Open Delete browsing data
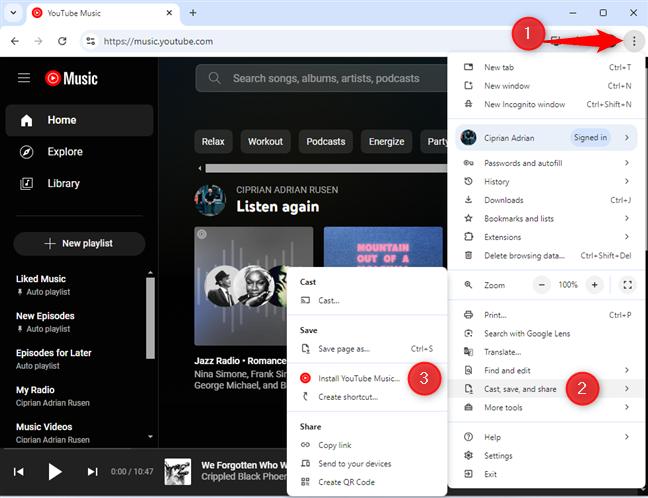 (x=546, y=256)
